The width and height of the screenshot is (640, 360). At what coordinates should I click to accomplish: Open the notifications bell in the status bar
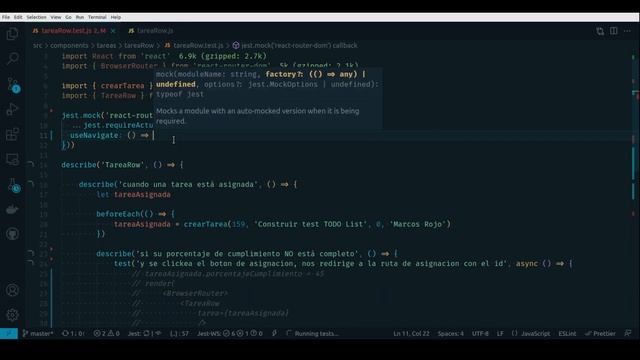click(628, 333)
